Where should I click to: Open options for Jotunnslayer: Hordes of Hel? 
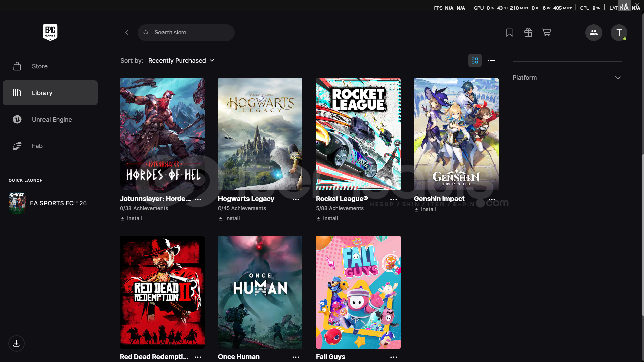[198, 199]
